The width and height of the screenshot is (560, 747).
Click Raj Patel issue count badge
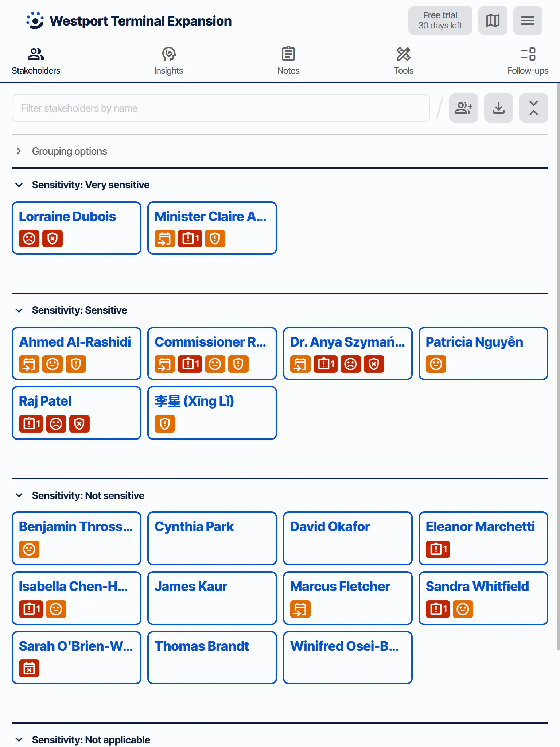coord(31,424)
